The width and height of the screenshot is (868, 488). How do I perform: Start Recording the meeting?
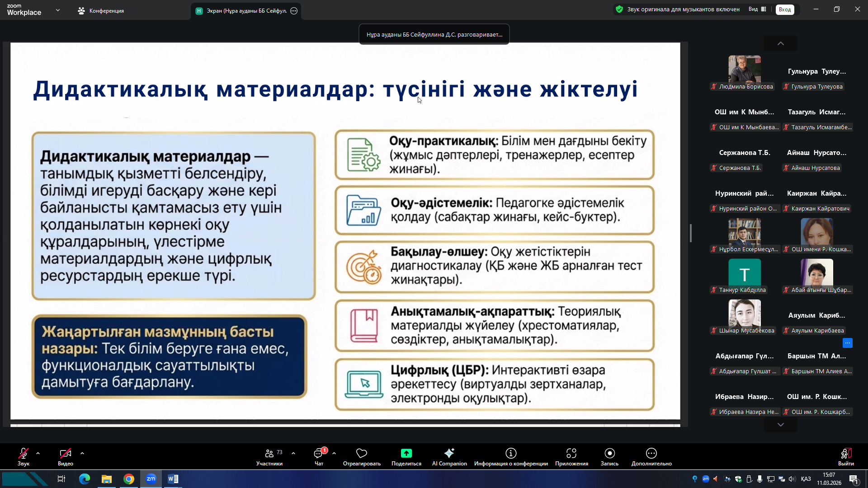coord(609,456)
